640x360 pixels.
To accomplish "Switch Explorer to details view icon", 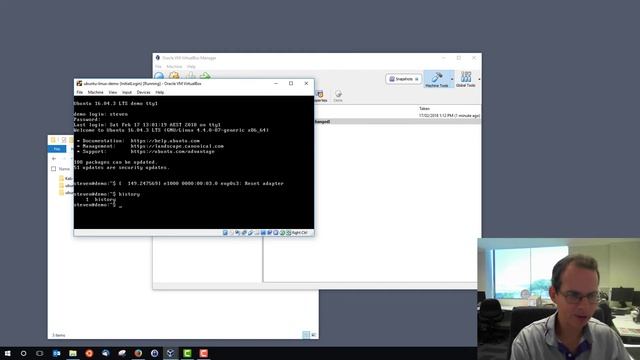I will click(x=306, y=335).
